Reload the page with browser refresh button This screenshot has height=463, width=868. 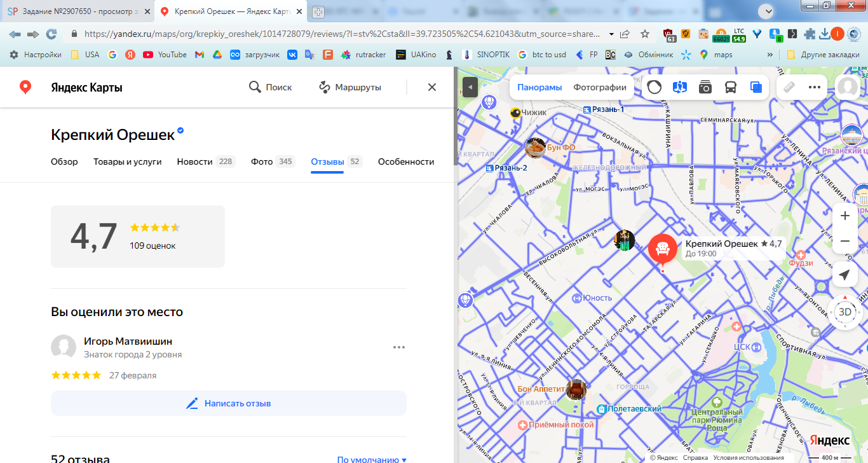tap(51, 34)
